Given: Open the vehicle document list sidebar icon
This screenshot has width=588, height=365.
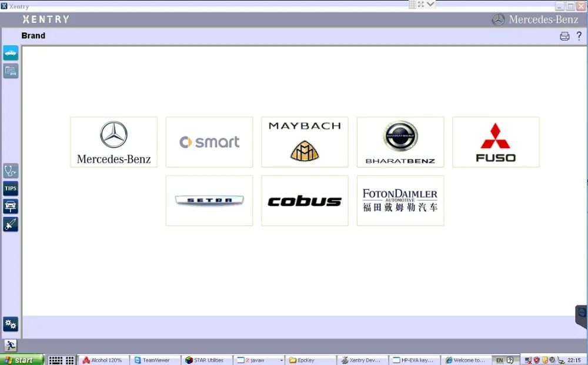Looking at the screenshot, I should click(11, 71).
